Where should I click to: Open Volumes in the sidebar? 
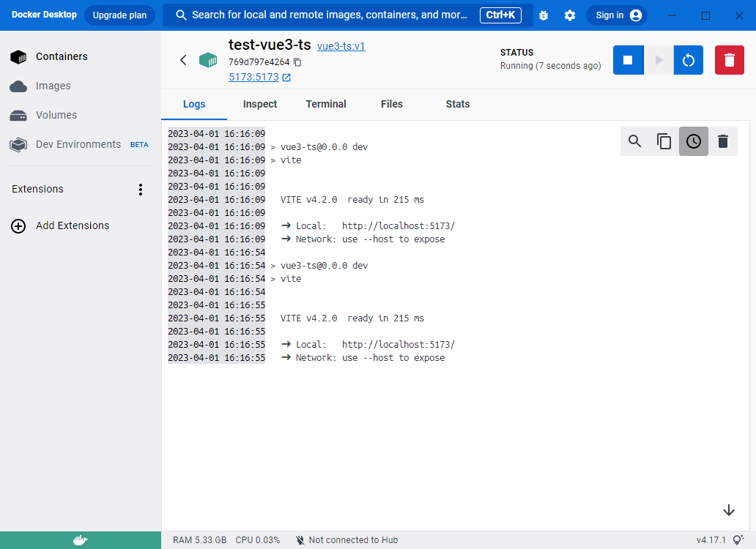[x=80, y=116]
